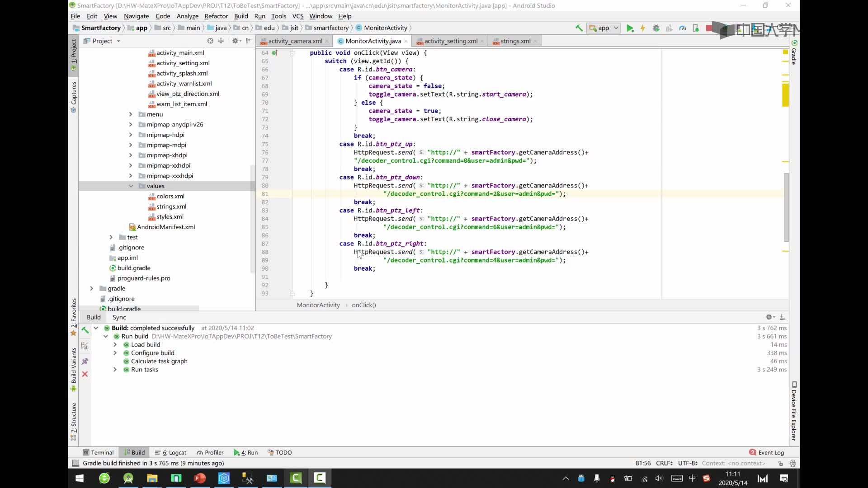
Task: Click the tool window quick access icon
Action: (x=75, y=463)
